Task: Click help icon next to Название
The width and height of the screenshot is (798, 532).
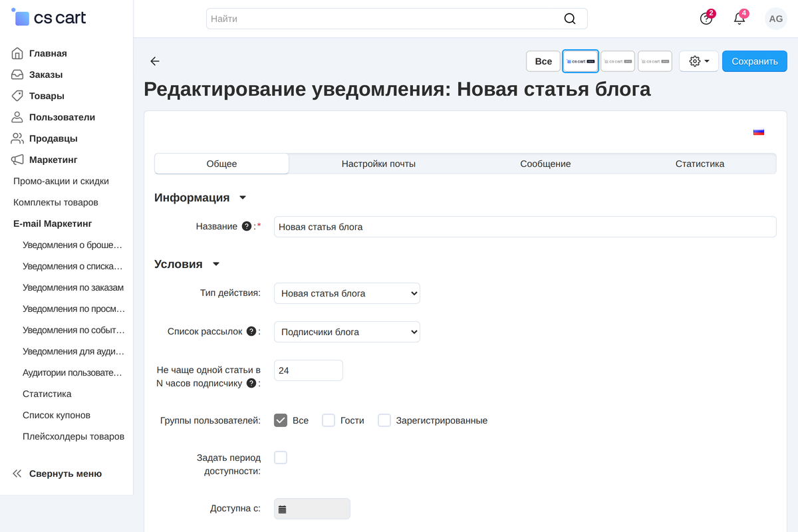Action: coord(247,226)
